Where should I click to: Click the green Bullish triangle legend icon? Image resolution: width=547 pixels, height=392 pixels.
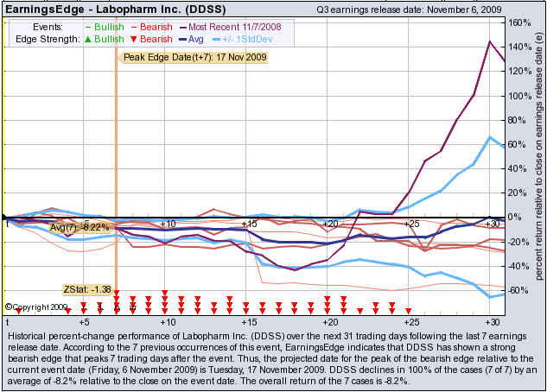(x=86, y=39)
